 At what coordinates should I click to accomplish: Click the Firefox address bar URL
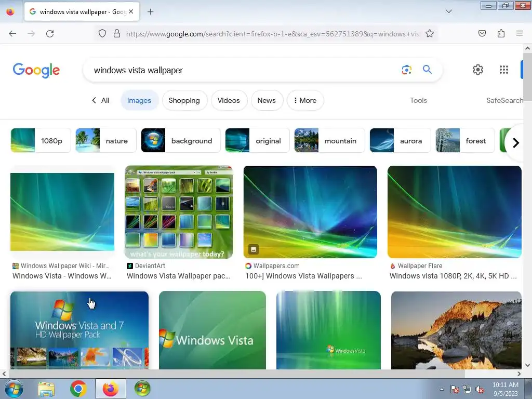[272, 34]
